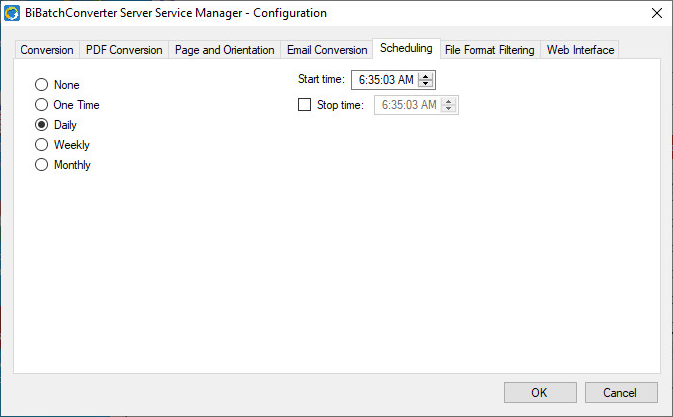The height and width of the screenshot is (417, 673).
Task: Go to the Email Conversion tab
Action: [x=327, y=50]
